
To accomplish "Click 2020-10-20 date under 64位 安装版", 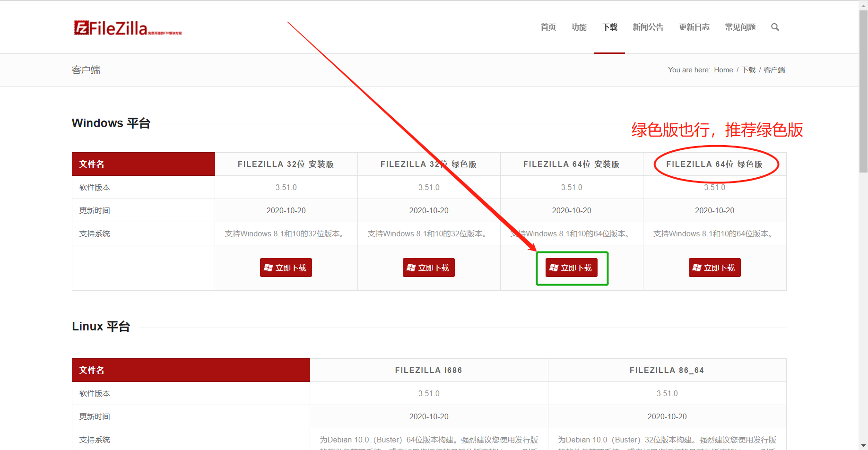I will point(572,210).
